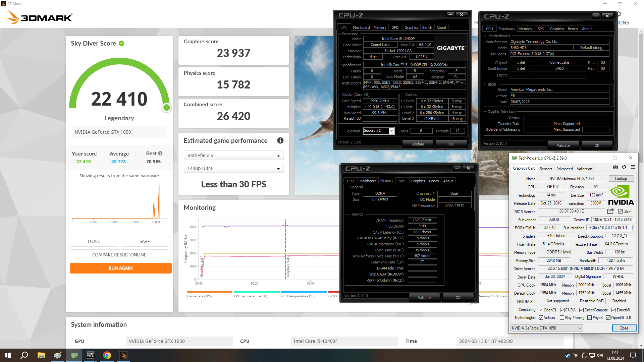644x362 pixels.
Task: Click the volume icon in the system tray
Action: pos(600,356)
